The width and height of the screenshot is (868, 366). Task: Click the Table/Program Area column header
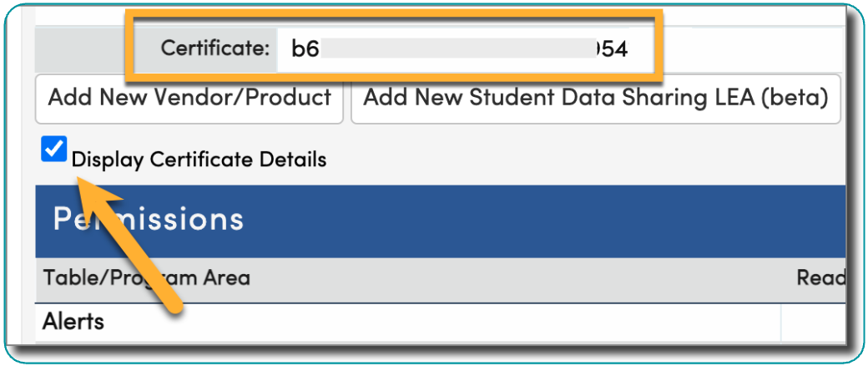pos(146,277)
